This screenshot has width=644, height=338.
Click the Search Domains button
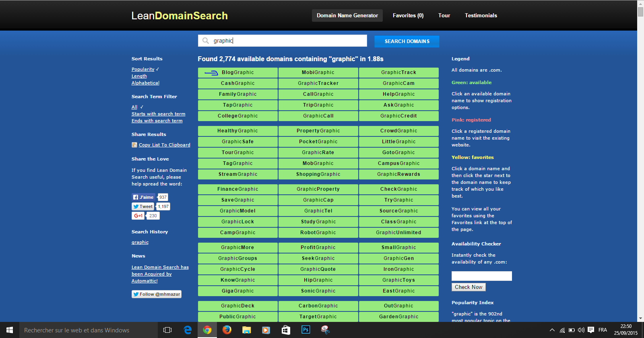click(x=407, y=41)
